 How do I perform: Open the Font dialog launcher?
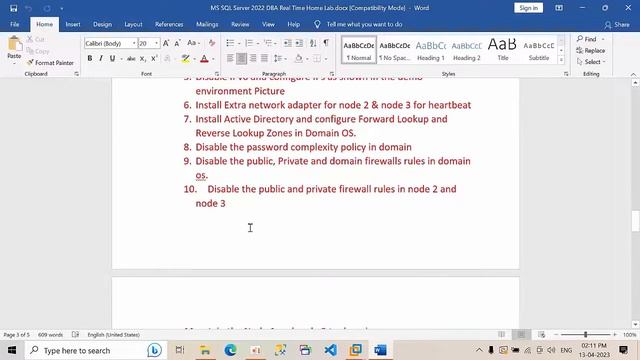click(x=217, y=74)
